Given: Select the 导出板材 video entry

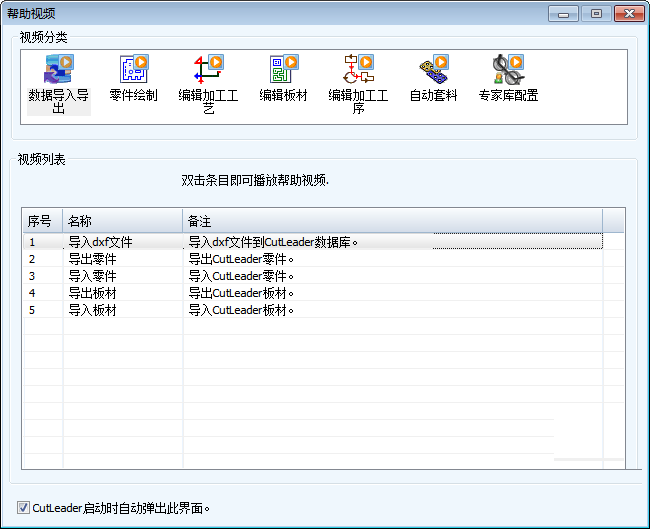Looking at the screenshot, I should click(x=92, y=293).
